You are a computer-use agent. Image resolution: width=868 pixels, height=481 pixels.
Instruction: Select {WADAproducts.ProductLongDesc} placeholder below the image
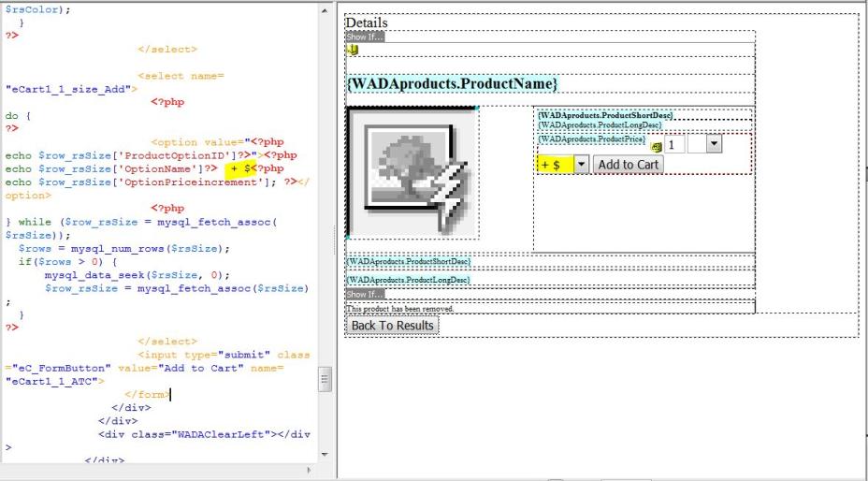pyautogui.click(x=409, y=280)
